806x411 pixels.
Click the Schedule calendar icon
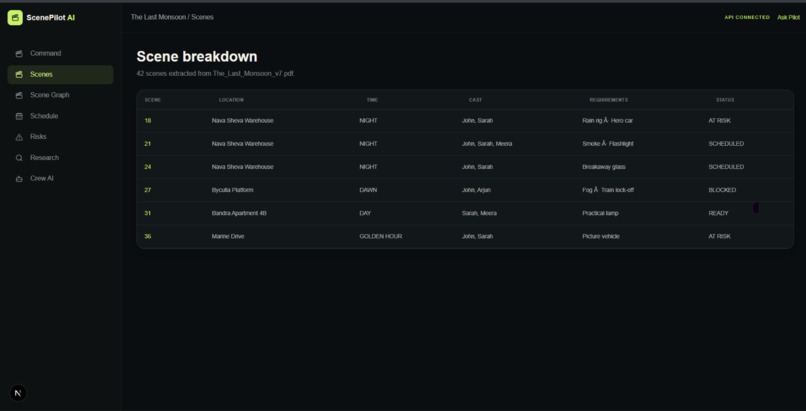(19, 116)
